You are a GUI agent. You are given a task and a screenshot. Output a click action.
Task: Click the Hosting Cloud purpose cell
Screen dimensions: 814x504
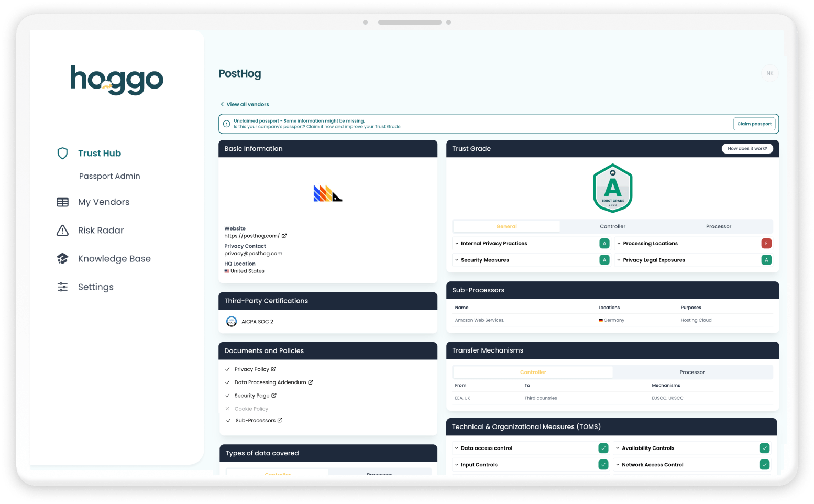coord(696,320)
